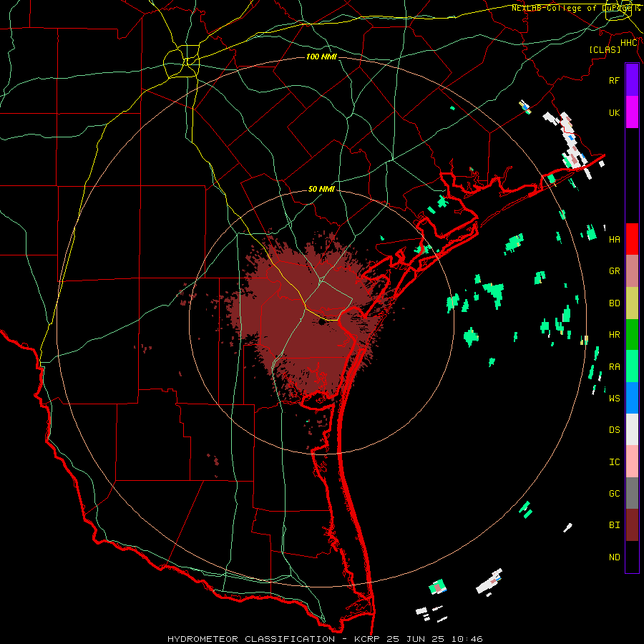Image resolution: width=644 pixels, height=644 pixels.
Task: Click the RF purple legend swatch
Action: click(632, 80)
